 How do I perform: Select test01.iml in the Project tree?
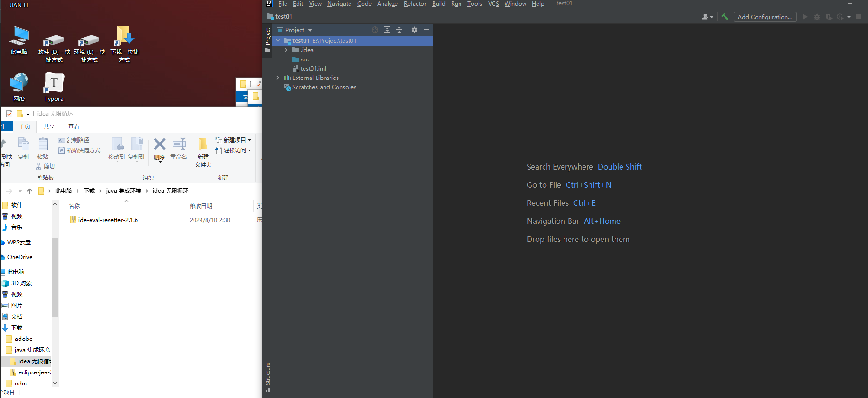tap(313, 69)
